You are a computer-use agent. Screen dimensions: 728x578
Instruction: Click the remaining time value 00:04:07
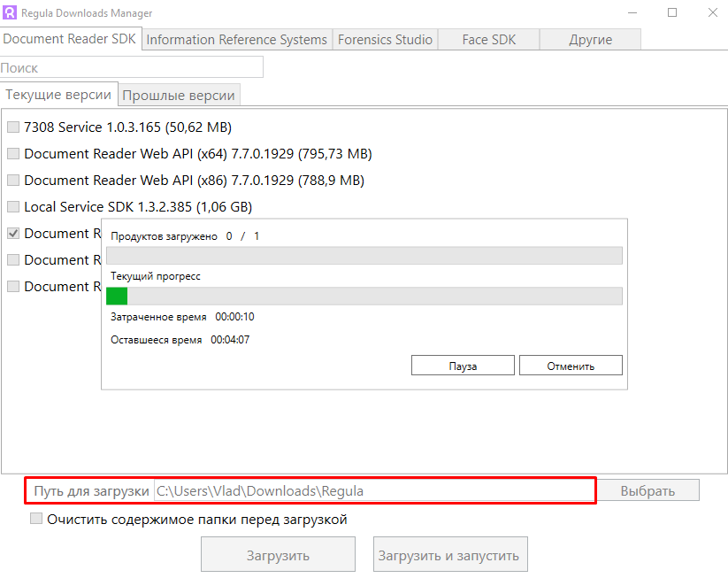[230, 340]
